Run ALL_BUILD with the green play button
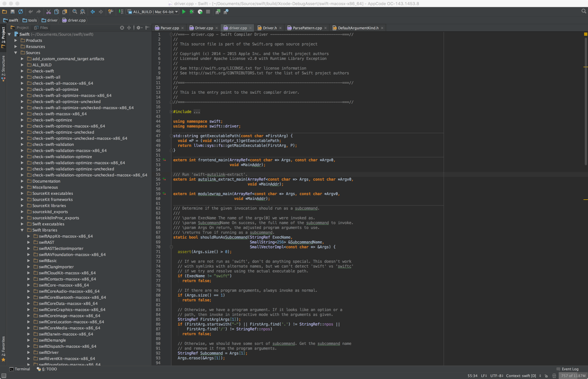 click(184, 12)
